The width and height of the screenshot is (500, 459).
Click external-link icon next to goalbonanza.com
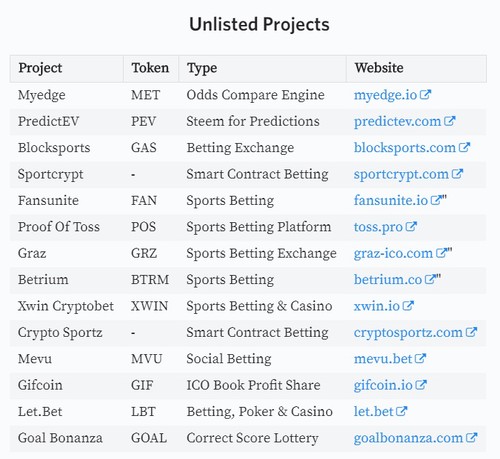471,438
